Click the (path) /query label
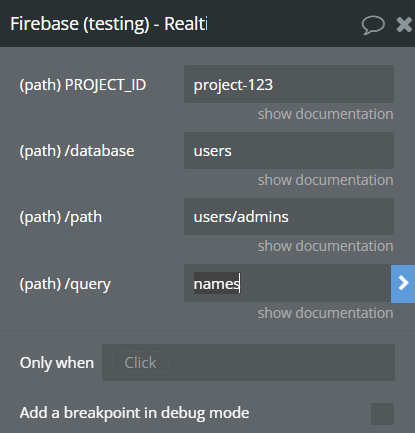Image resolution: width=415 pixels, height=433 pixels. click(65, 284)
